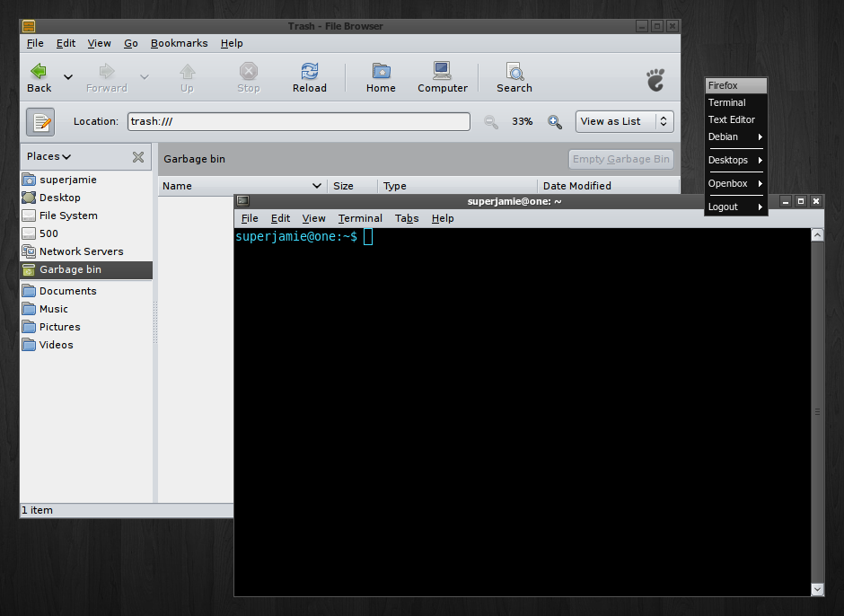
Task: Expand Openbox submenu in root menu
Action: pyautogui.click(x=736, y=183)
